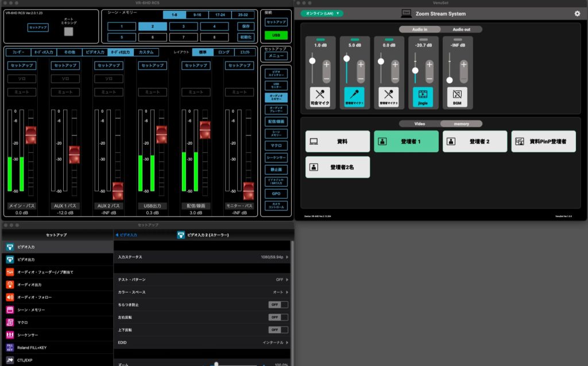Open the マクロ icon in setup list
Screen dimensions: 588x366
[10, 322]
